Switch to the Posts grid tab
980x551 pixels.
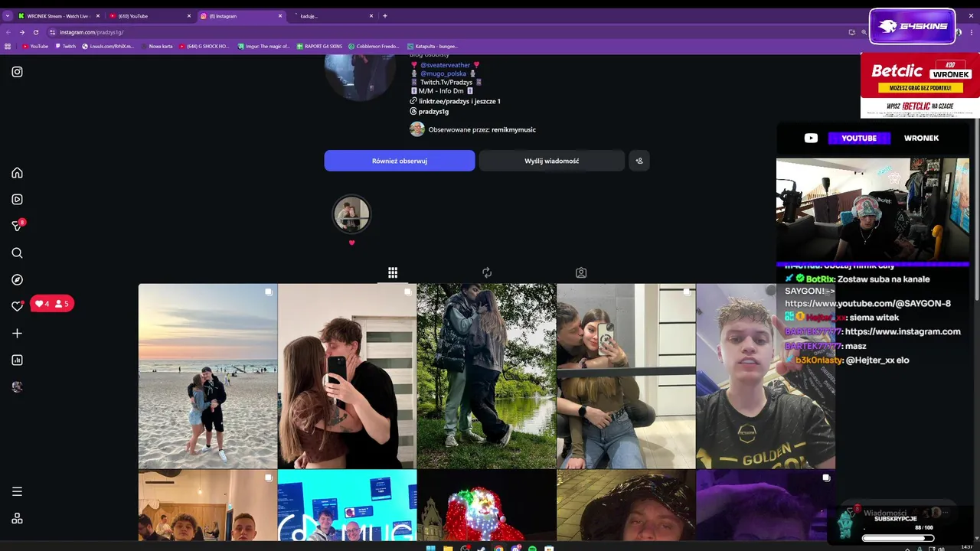[393, 272]
